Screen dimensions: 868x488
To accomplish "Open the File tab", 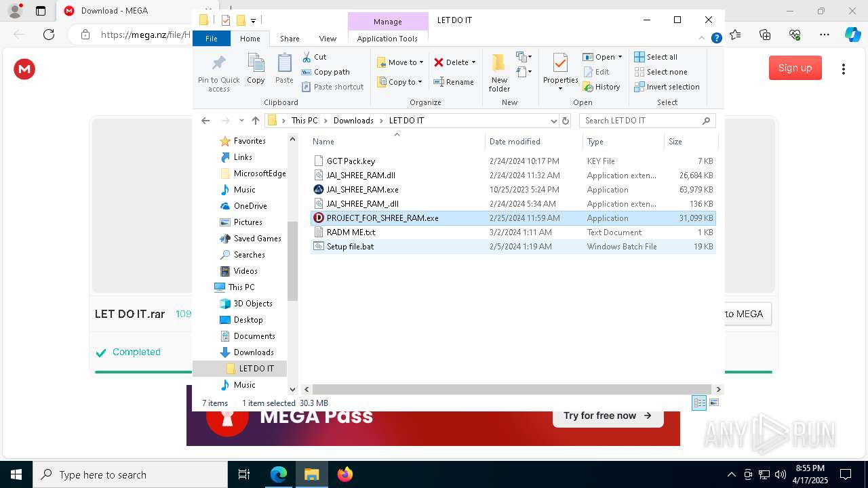I will pyautogui.click(x=212, y=39).
